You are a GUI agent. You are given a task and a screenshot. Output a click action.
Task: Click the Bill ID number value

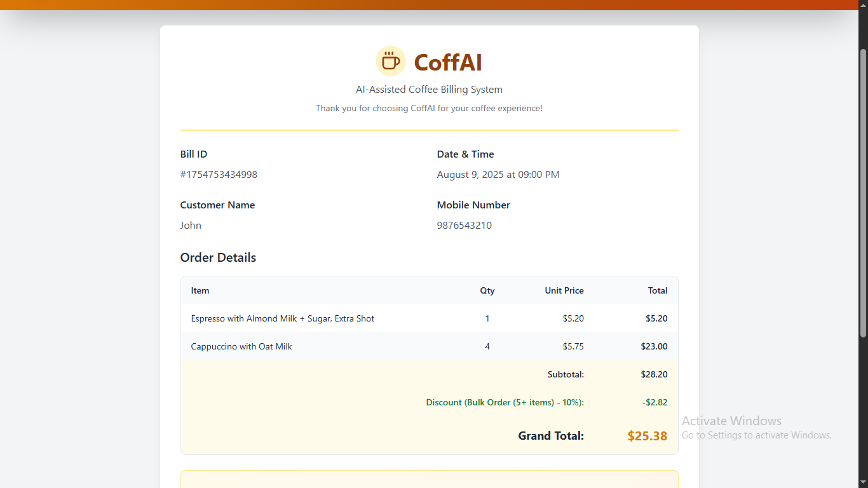point(219,175)
